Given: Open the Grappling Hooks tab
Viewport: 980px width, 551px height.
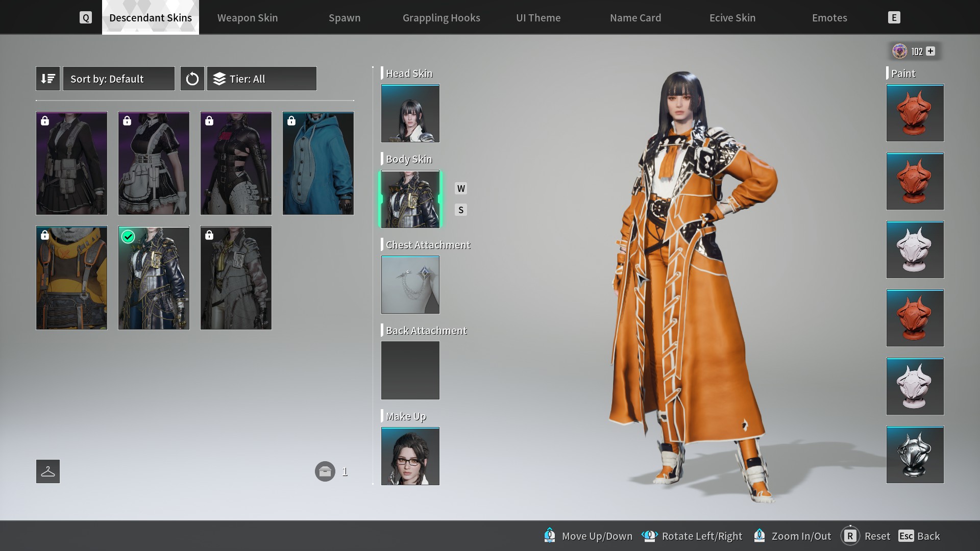Looking at the screenshot, I should pyautogui.click(x=441, y=18).
